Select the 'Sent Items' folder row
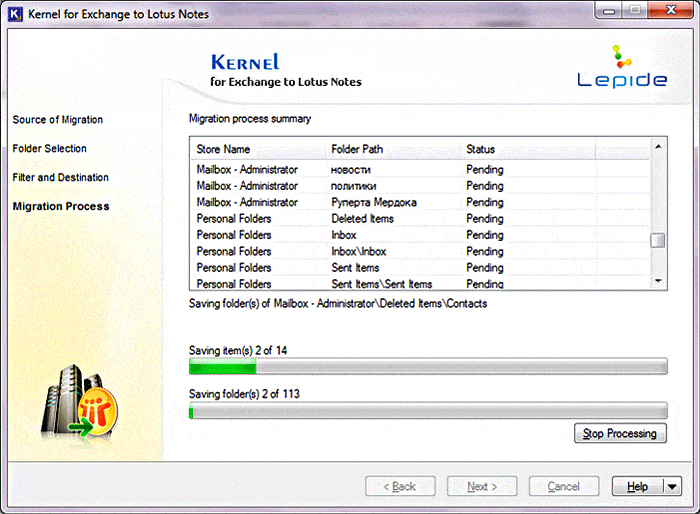Image resolution: width=700 pixels, height=514 pixels. pos(421,268)
